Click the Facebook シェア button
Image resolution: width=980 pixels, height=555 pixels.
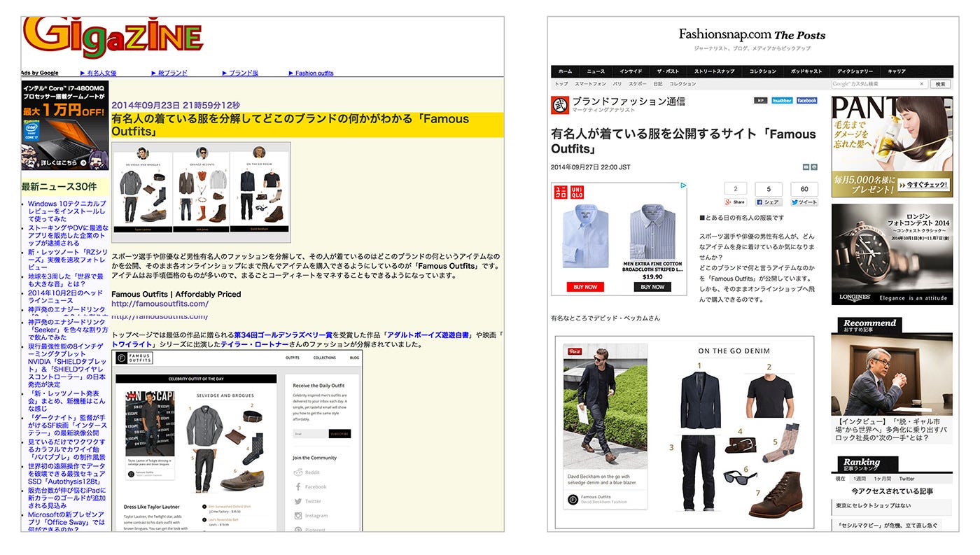click(769, 202)
